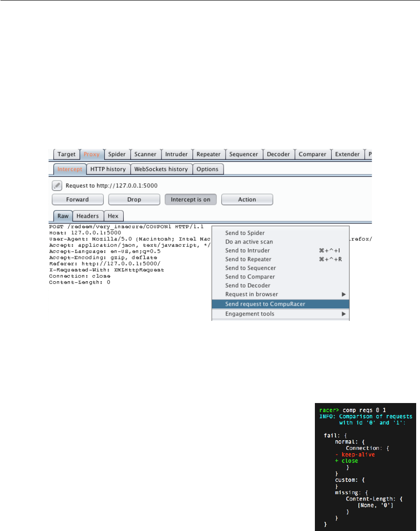Click the 'comp reqs 0 1' terminal command
Screen dimensions: 420x531
(x=364, y=410)
